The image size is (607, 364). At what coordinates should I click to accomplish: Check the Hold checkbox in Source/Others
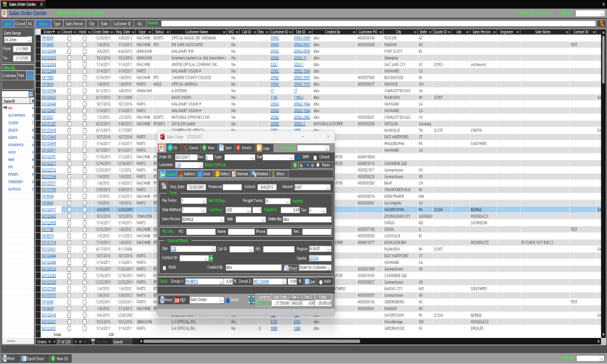[164, 267]
